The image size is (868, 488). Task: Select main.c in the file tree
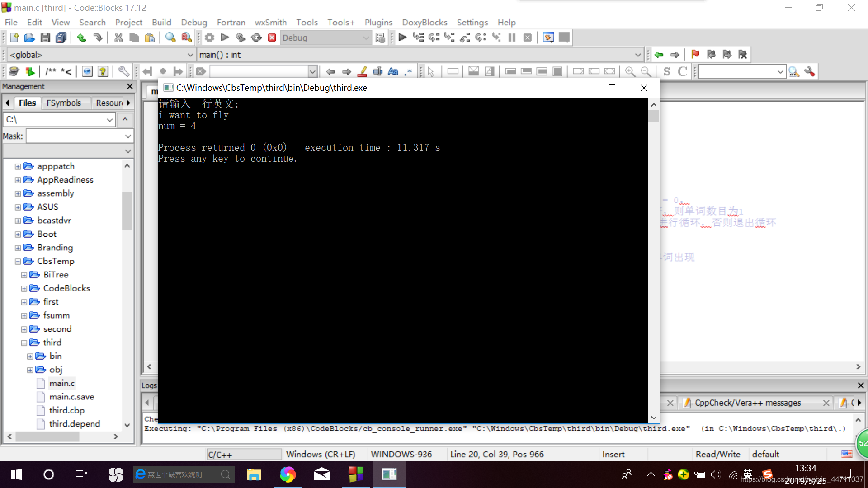click(x=62, y=383)
